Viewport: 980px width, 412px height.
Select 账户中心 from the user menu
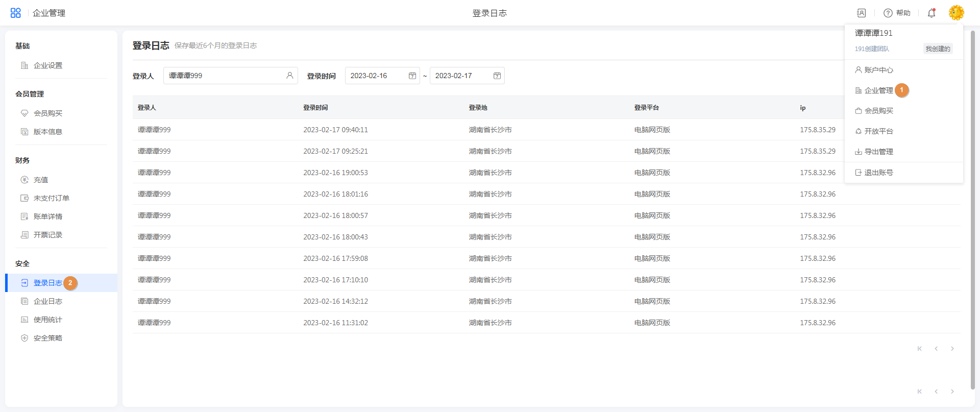pos(878,70)
